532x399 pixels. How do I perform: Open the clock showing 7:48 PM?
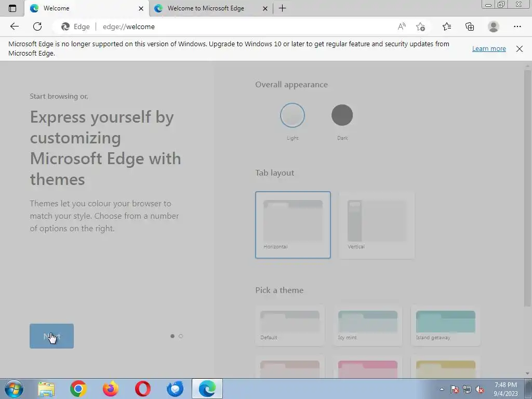[506, 389]
